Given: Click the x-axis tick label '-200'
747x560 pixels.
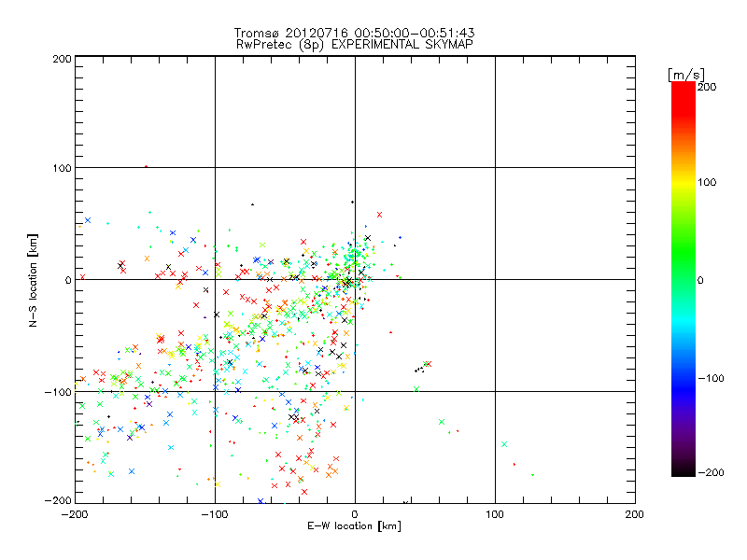Looking at the screenshot, I should 76,514.
